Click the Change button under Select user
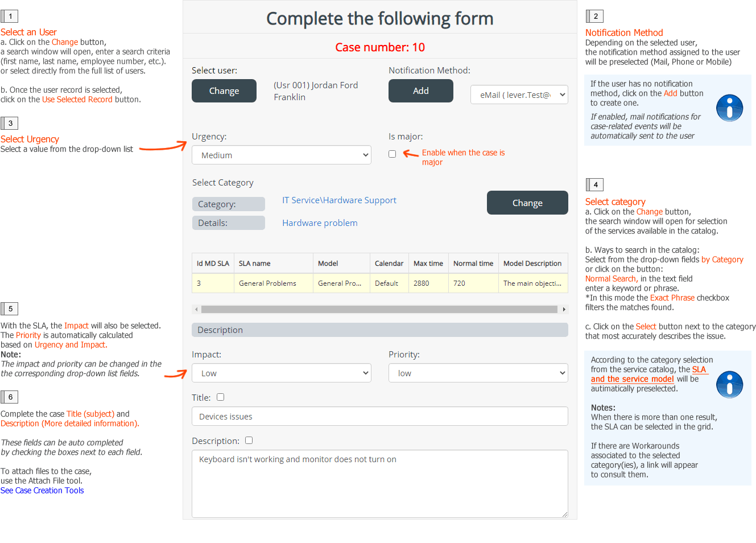Viewport: 756px width, 543px height. 224,91
